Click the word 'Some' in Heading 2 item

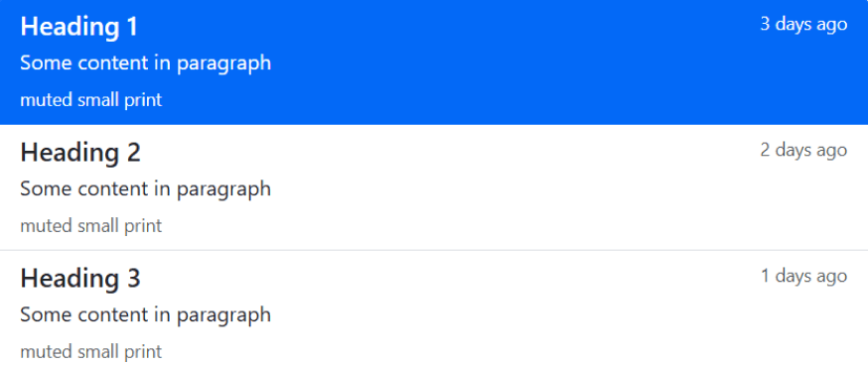point(47,189)
